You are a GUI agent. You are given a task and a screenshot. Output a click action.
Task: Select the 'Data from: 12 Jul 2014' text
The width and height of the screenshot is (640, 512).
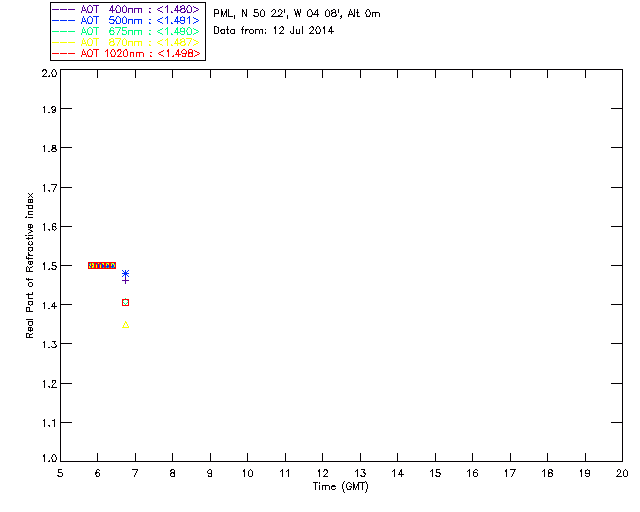tap(273, 31)
